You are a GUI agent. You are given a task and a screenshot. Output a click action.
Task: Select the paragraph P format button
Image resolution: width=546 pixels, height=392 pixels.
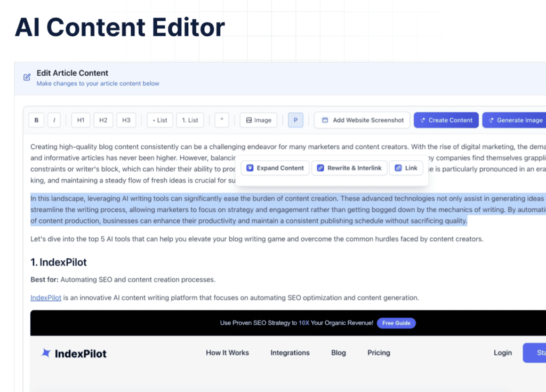point(295,120)
